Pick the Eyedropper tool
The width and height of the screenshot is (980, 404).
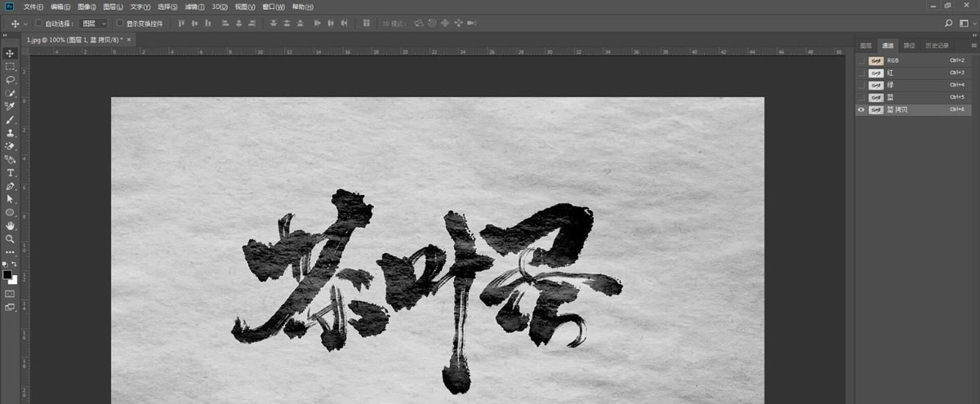pos(10,106)
